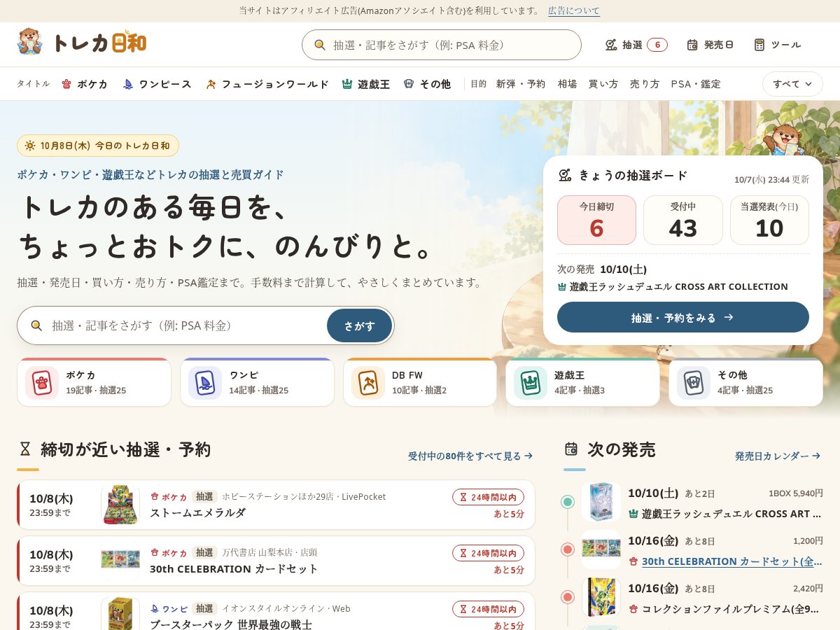The height and width of the screenshot is (630, 840).
Task: Click the ストームエメラルダ box thumbnail
Action: 120,505
